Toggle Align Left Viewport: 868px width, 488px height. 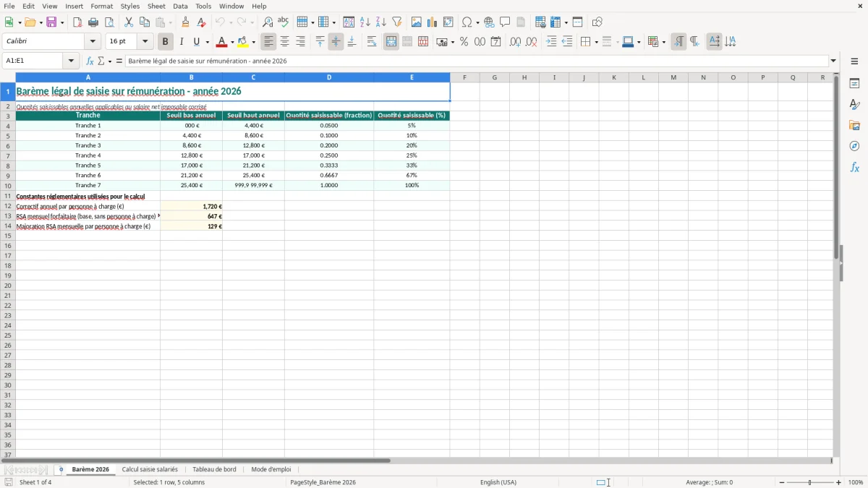[x=269, y=42]
